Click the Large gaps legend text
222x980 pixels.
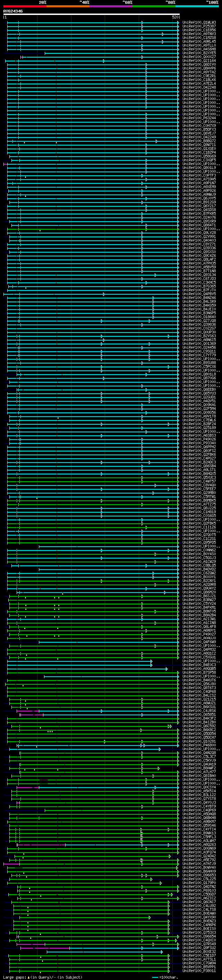tap(15, 977)
